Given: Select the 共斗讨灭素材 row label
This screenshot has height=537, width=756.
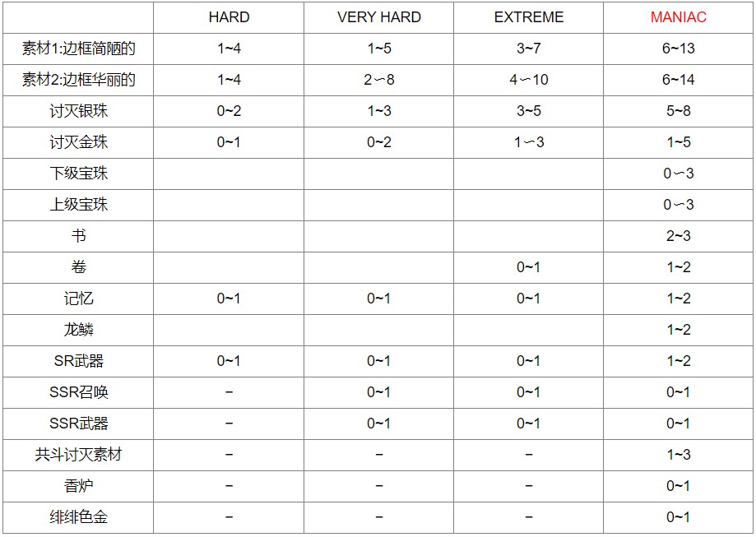Looking at the screenshot, I should point(79,455).
